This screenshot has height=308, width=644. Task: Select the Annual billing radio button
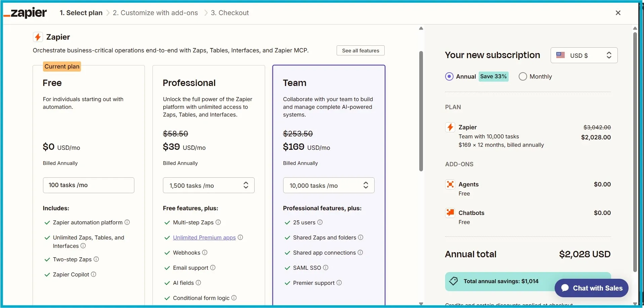coord(449,76)
